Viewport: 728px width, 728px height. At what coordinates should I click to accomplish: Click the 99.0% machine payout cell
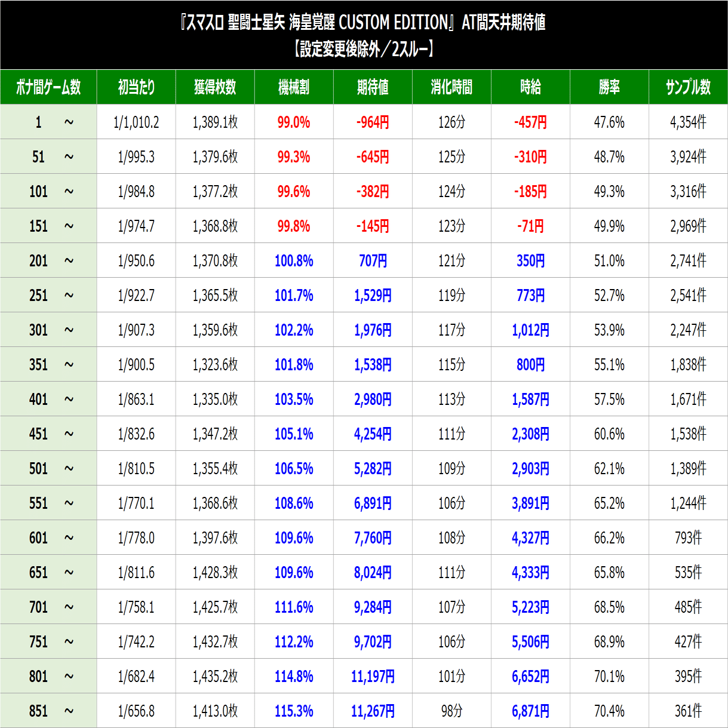[294, 122]
